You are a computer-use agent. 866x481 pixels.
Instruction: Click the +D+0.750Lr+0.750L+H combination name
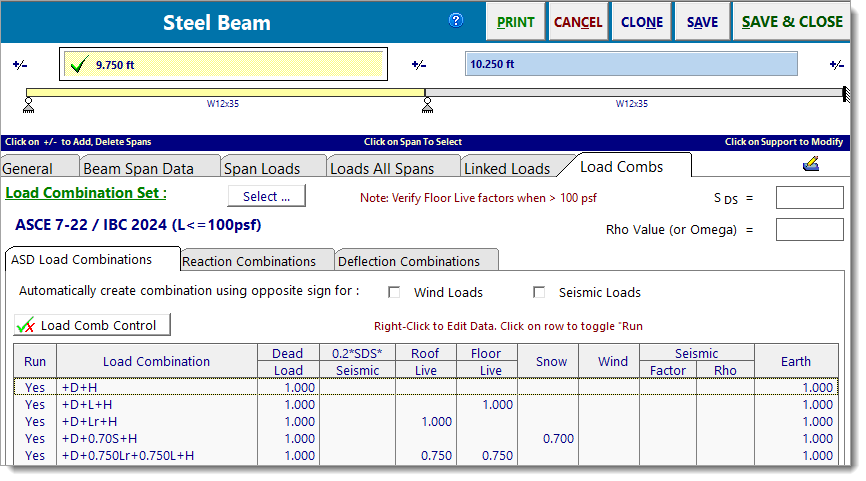point(128,456)
